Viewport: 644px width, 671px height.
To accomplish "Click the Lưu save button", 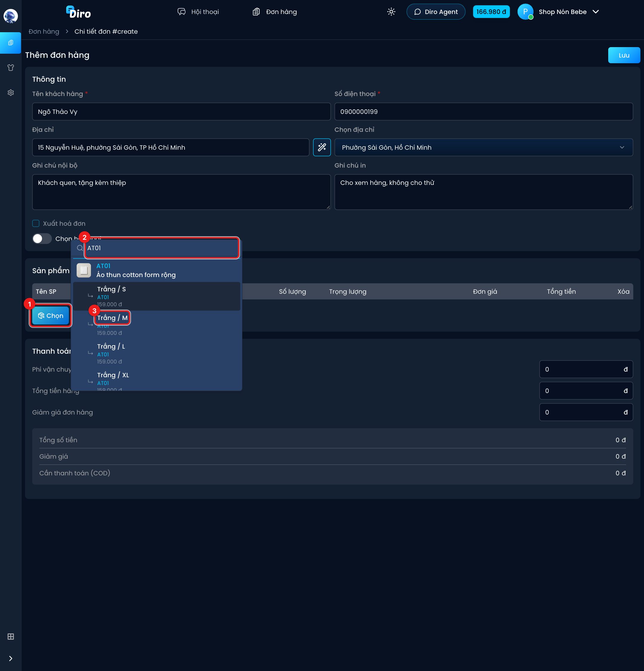I will pos(624,55).
